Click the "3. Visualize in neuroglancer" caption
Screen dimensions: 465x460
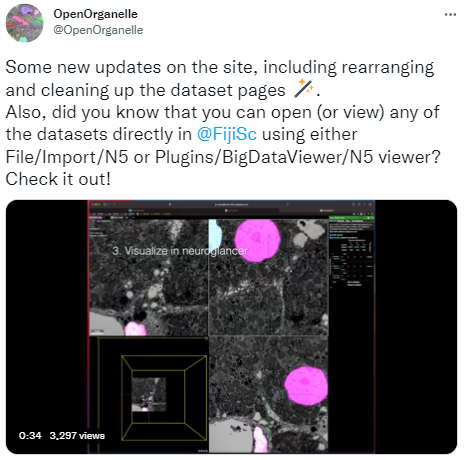coord(180,251)
